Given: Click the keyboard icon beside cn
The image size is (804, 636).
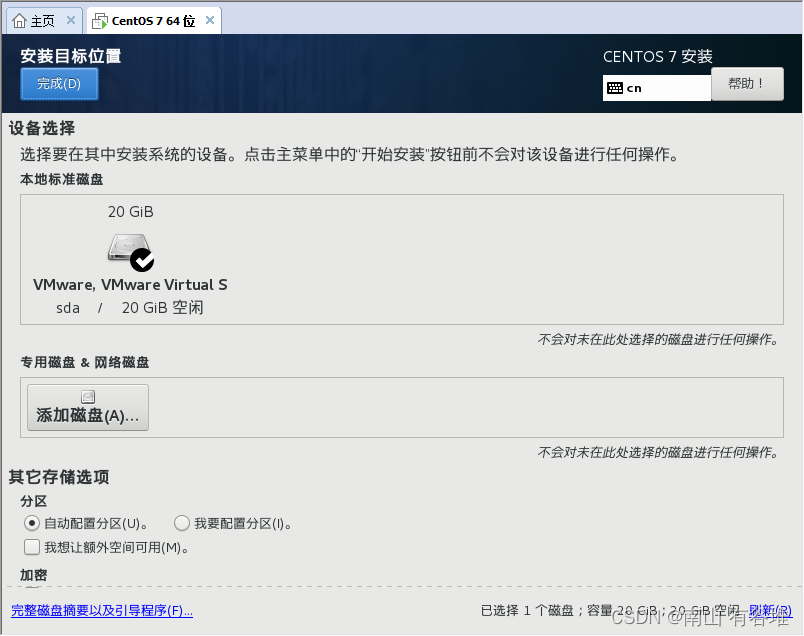Looking at the screenshot, I should 615,88.
